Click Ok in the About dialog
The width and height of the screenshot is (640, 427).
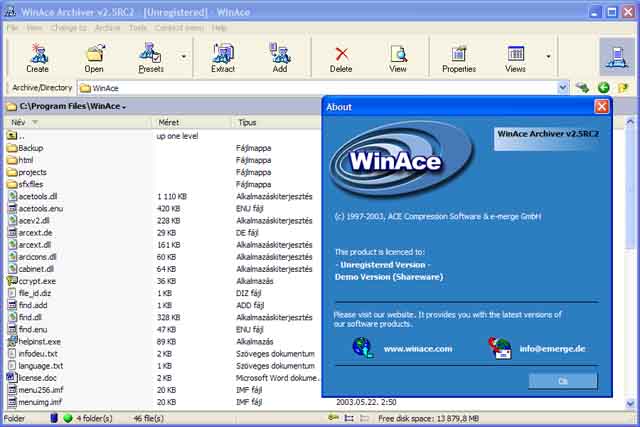point(562,381)
